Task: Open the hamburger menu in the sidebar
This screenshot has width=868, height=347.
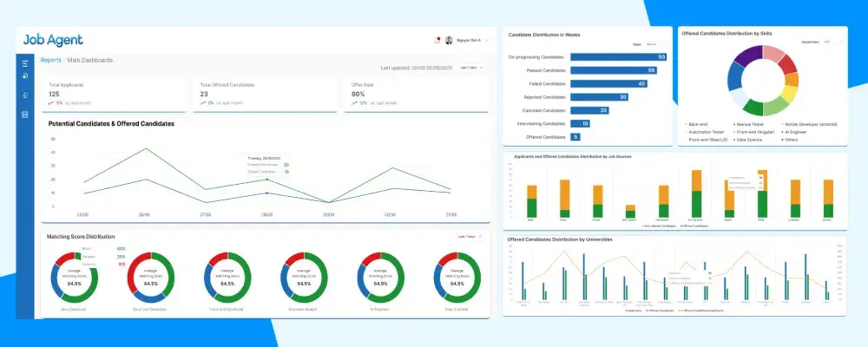Action: 25,63
